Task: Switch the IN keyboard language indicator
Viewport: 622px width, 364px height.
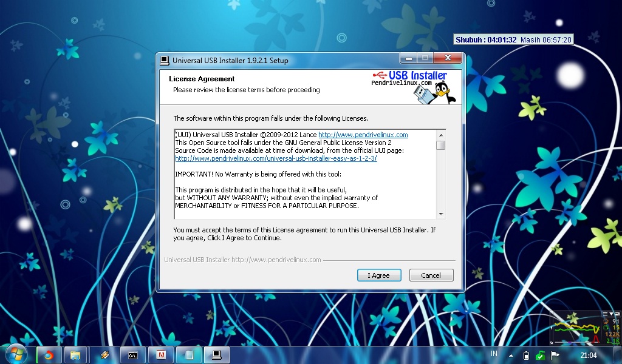Action: (x=494, y=355)
